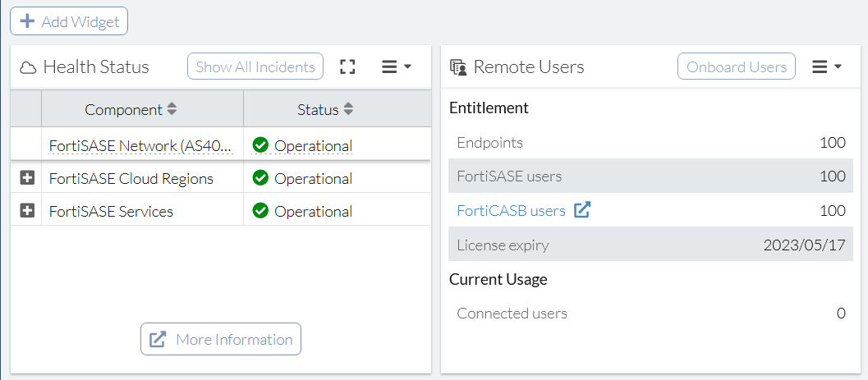Expand the FortiSASE Services row
Viewport: 868px width, 380px height.
[x=27, y=211]
